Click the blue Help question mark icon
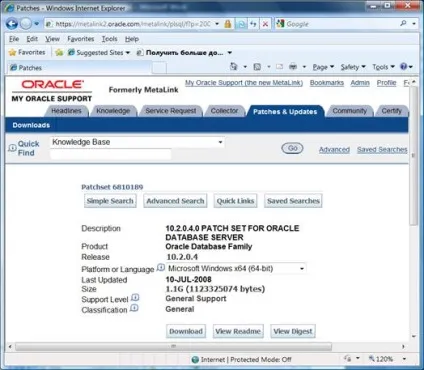424x370 pixels. (x=404, y=67)
